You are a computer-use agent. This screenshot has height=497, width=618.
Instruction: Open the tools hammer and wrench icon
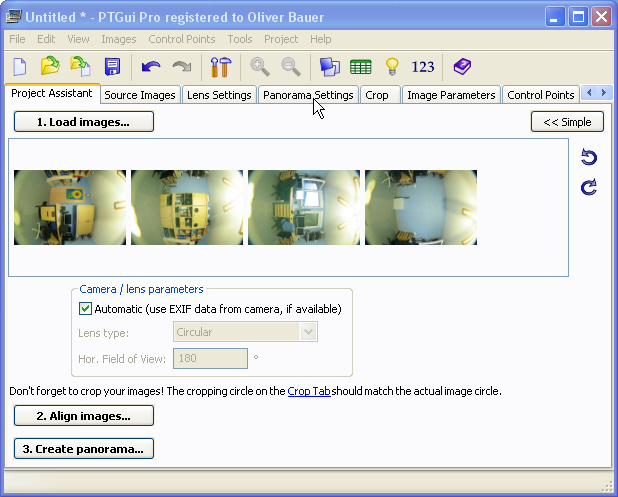click(x=219, y=67)
